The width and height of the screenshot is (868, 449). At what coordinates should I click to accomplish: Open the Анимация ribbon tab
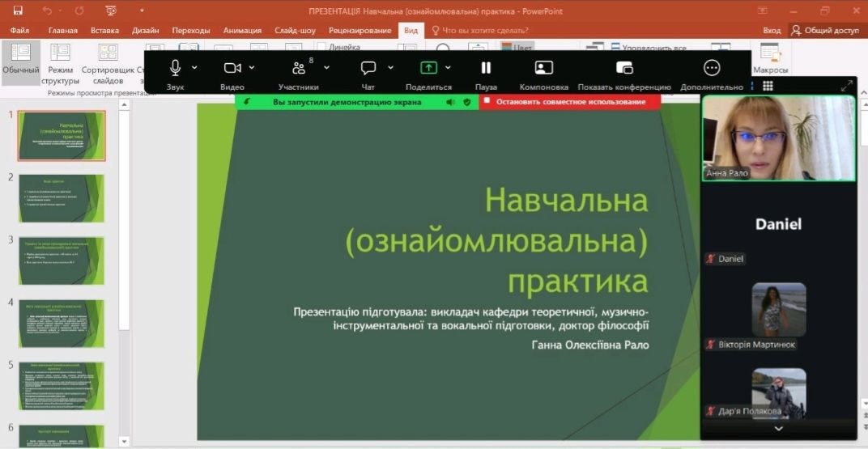pos(242,30)
